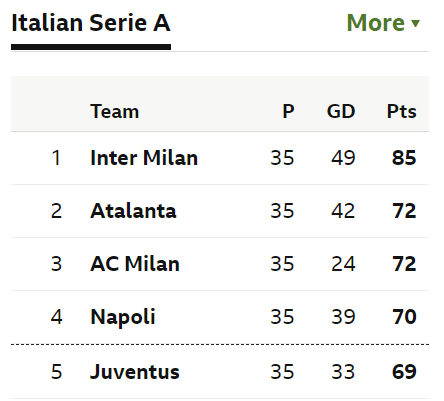444x401 pixels.
Task: Click Inter Milan's 85 points value
Action: click(404, 158)
